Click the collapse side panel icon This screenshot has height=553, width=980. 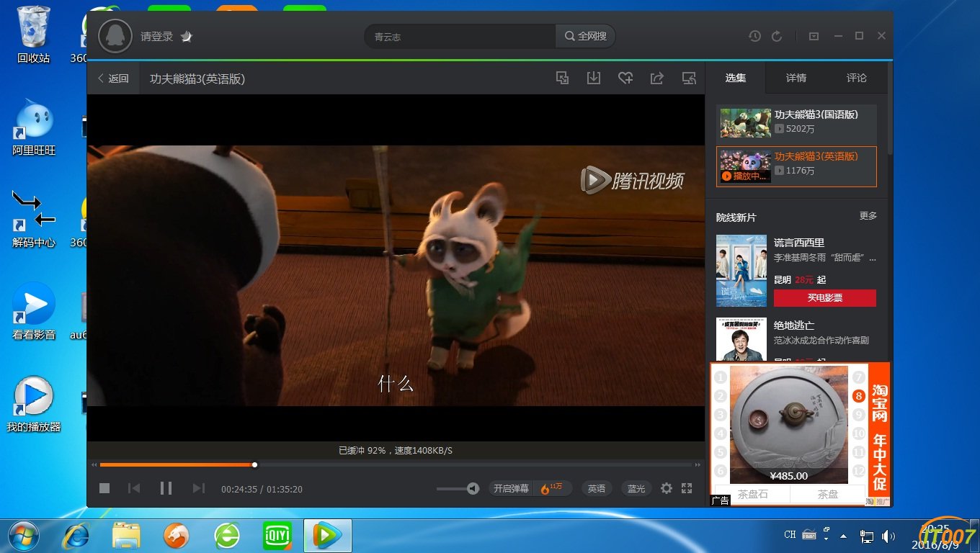click(x=689, y=78)
